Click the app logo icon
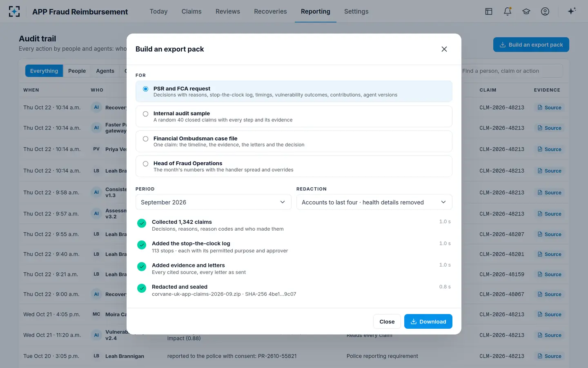Viewport: 588px width, 368px height. 14,11
